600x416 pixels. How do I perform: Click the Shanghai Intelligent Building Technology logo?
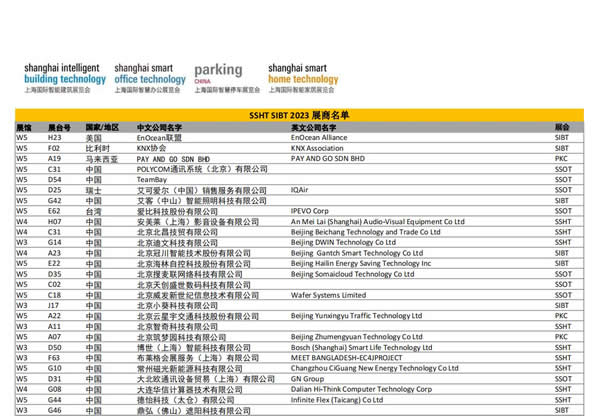(65, 77)
